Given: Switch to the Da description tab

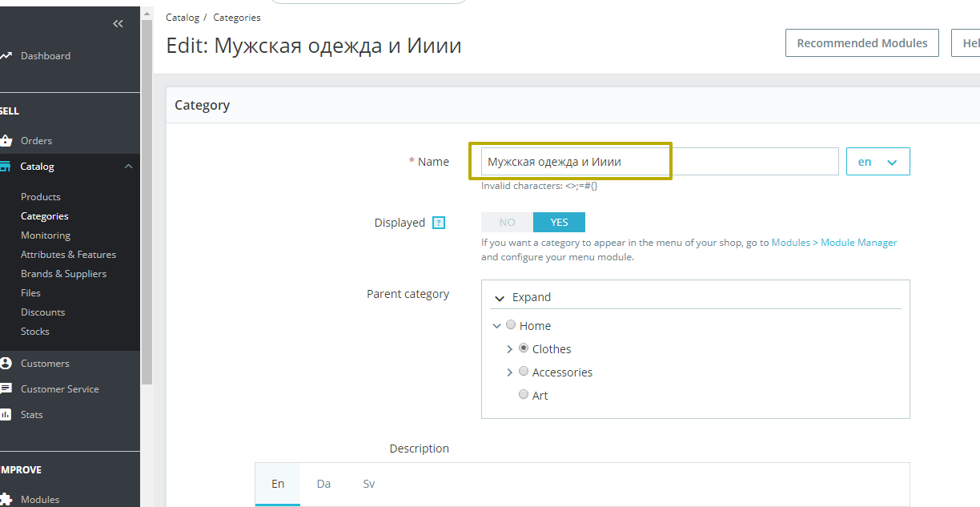Looking at the screenshot, I should [323, 484].
